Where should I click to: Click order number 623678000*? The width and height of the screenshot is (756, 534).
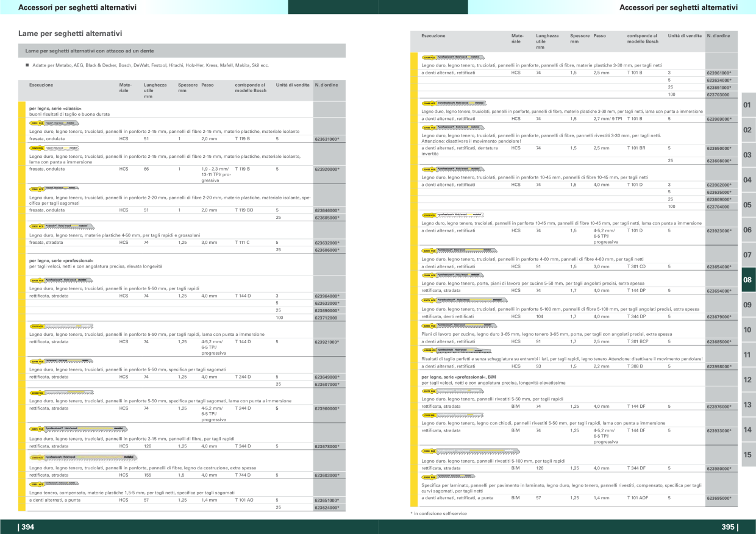[x=326, y=447]
